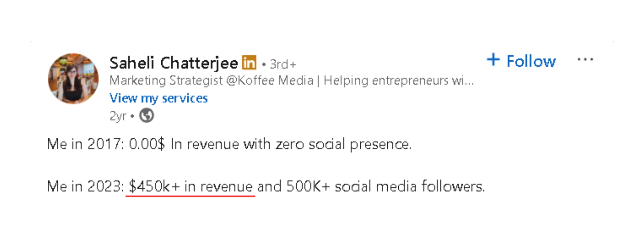Click the 'zero social presence' phrase

click(343, 144)
